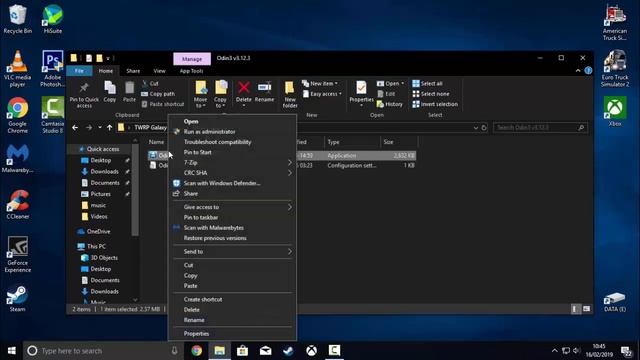Click the taskbar Type here to search box
Viewport: 640px width, 360px height.
coord(102,351)
